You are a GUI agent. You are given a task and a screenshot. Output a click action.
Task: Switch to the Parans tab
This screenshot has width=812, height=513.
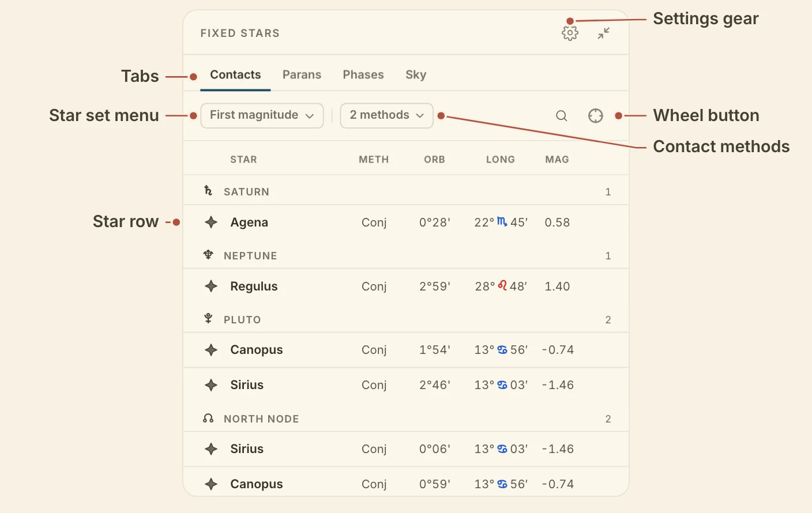302,75
